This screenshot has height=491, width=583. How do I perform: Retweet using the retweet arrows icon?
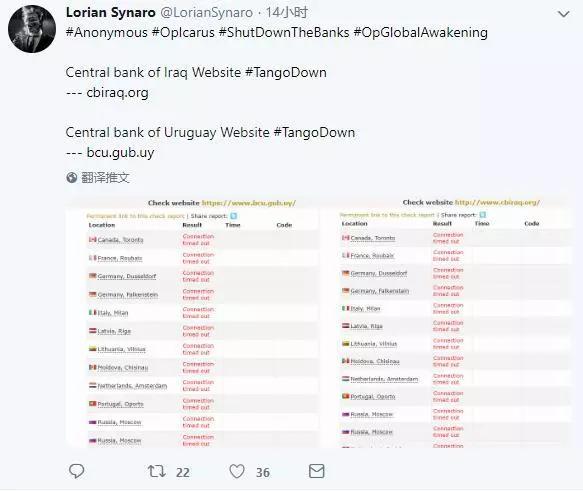[157, 471]
